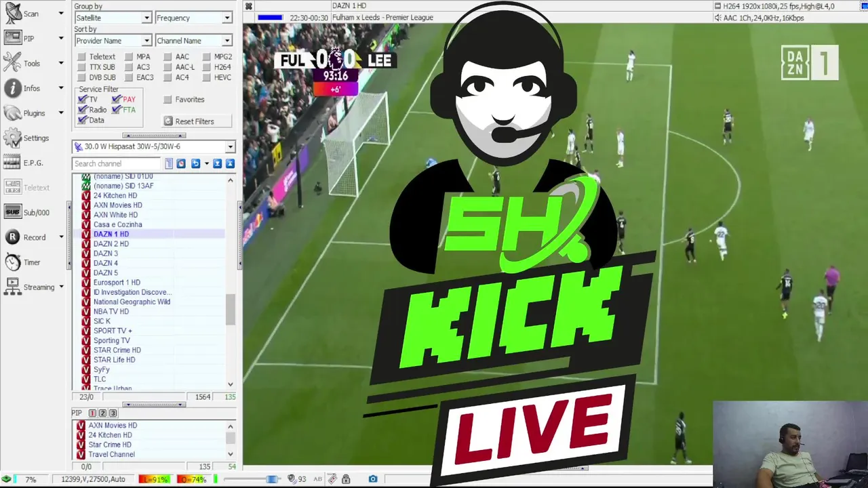868x488 pixels.
Task: Expand the Tools menu arrow
Action: pos(61,63)
